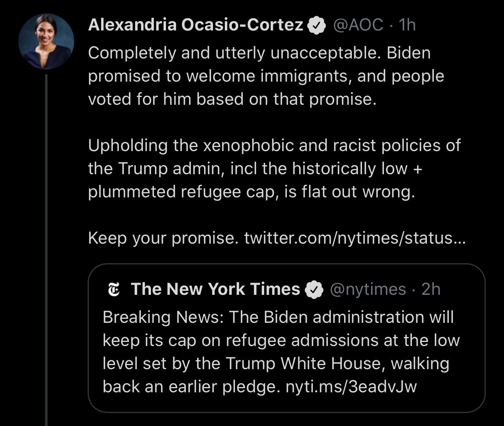Open the @AOC handle link
Screen dimensions: 504x426
(358, 25)
